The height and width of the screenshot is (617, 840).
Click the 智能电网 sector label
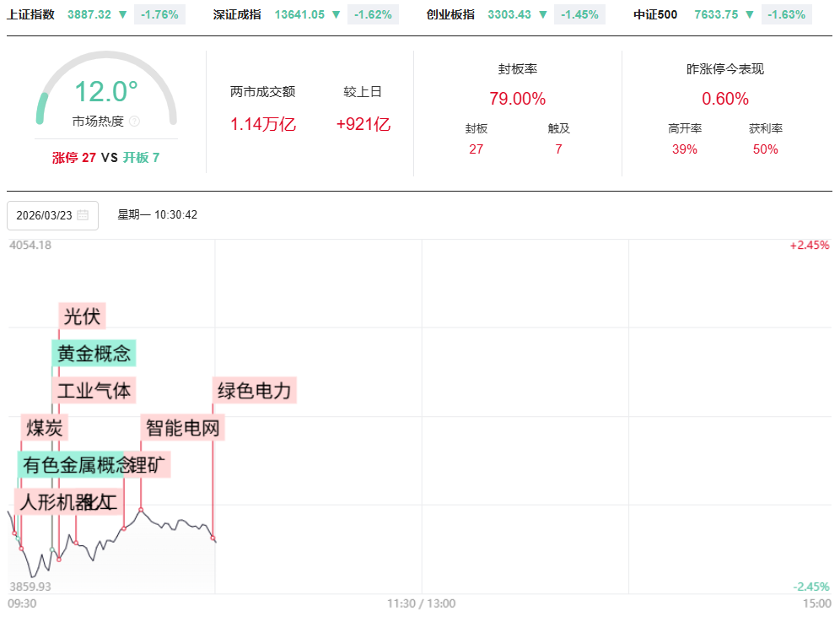point(182,428)
